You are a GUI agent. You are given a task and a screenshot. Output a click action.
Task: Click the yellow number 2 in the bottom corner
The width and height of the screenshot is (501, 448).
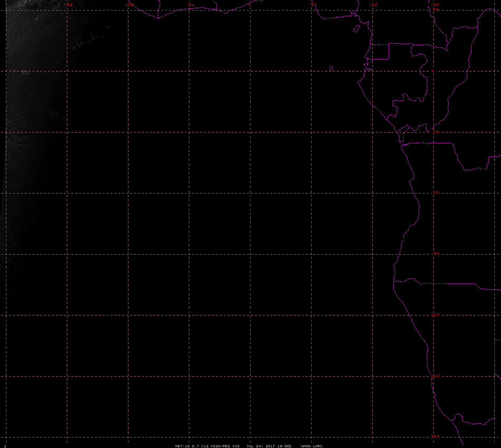click(5, 446)
